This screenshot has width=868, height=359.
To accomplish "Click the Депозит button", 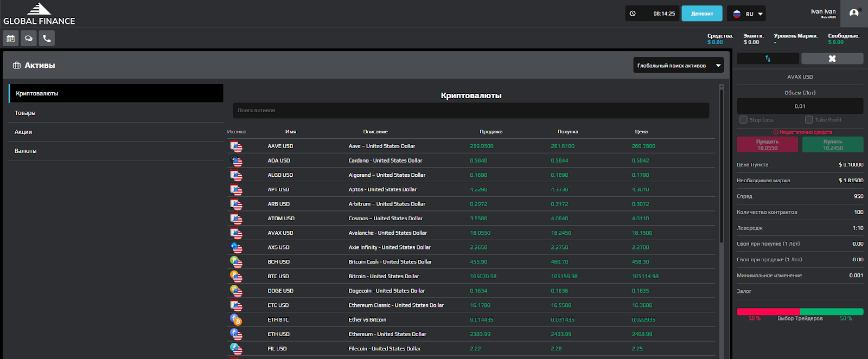I will pos(702,14).
